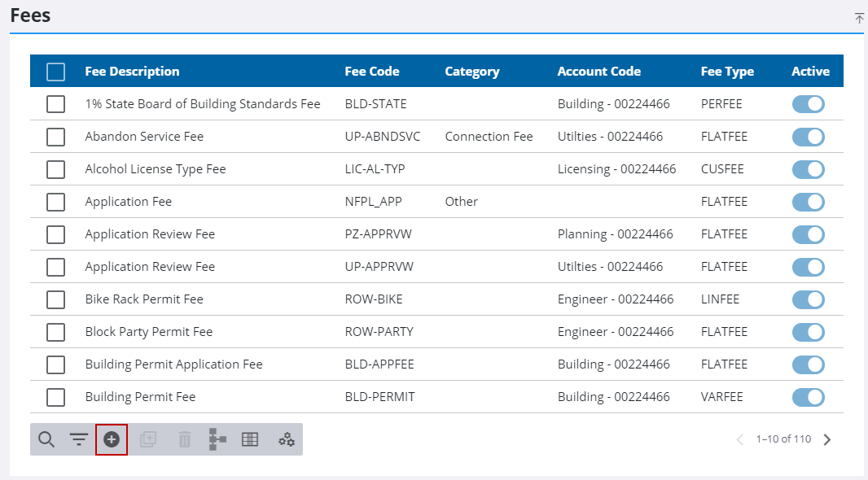Sort by the Account Code column header
Image resolution: width=868 pixels, height=480 pixels.
point(599,72)
